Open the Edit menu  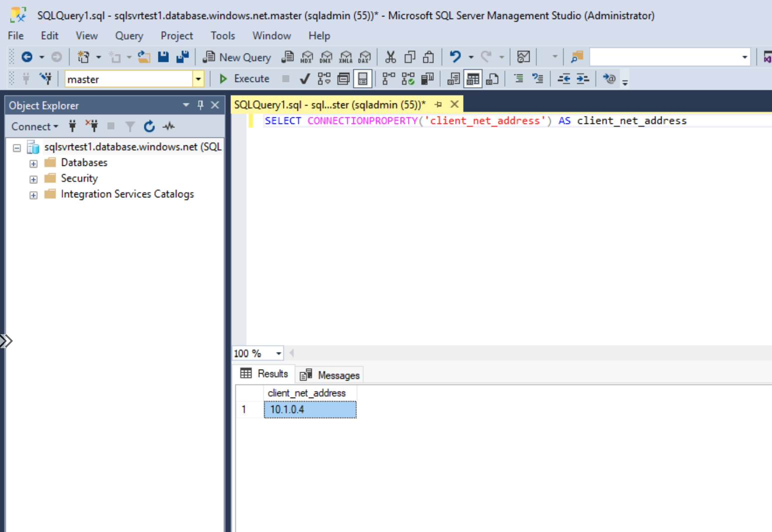[49, 36]
